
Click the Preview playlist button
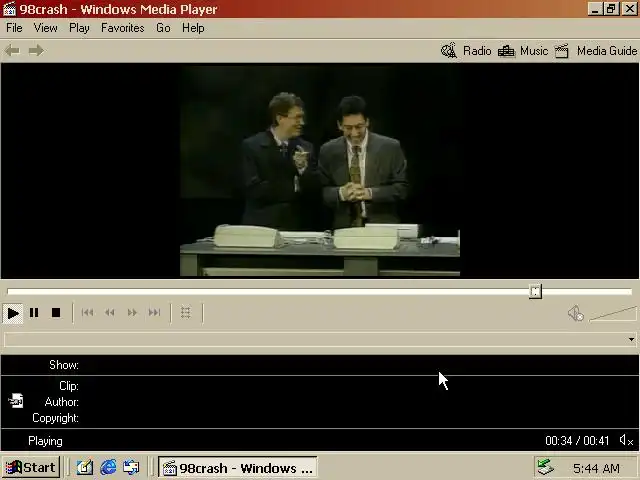click(x=186, y=313)
